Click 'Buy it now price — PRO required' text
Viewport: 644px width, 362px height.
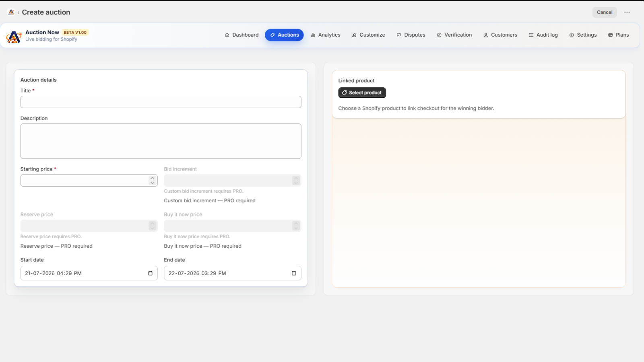(202, 246)
